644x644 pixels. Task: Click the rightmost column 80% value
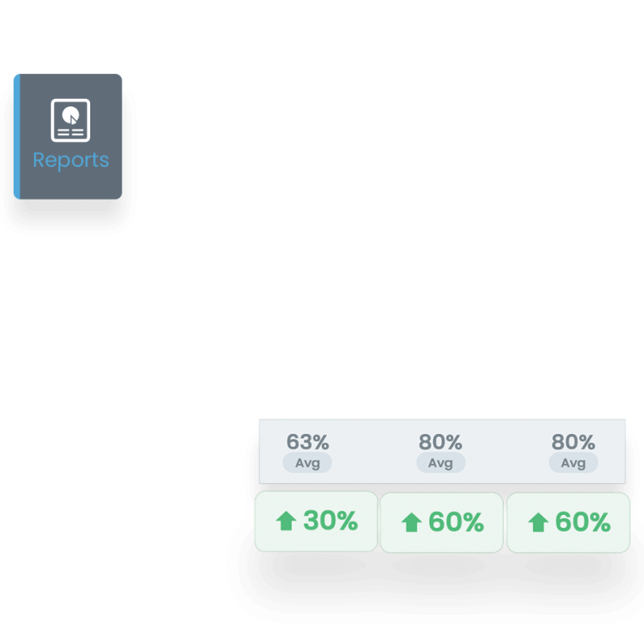point(573,442)
